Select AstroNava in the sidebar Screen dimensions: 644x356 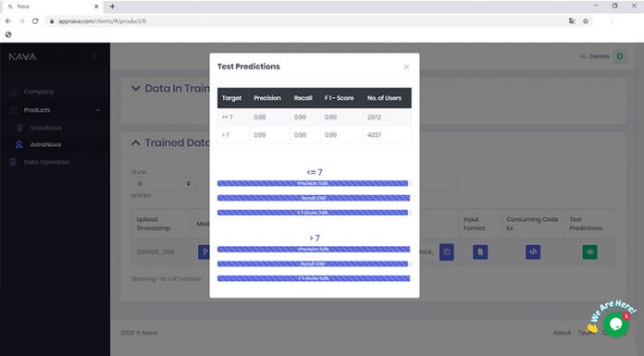click(45, 144)
